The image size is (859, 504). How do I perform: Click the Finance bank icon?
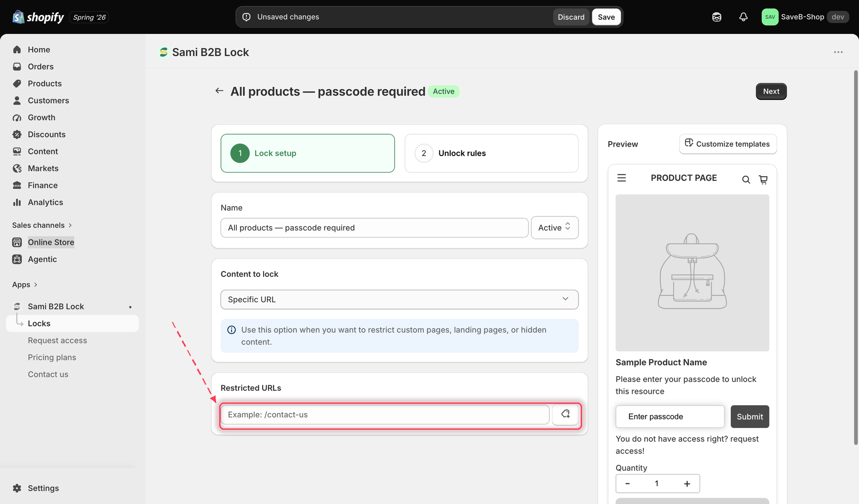coord(17,186)
